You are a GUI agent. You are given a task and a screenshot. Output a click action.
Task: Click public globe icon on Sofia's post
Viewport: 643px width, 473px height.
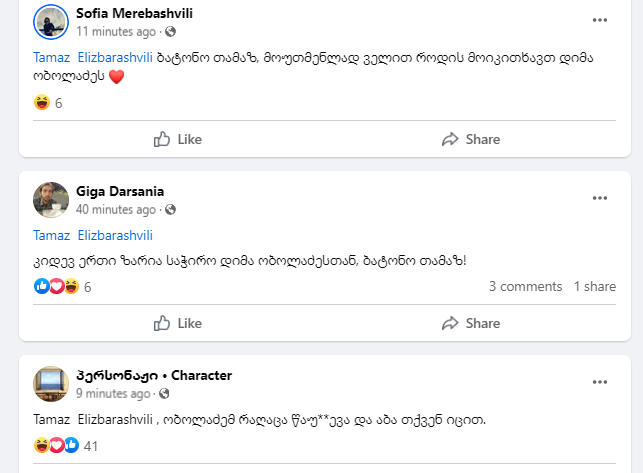point(158,31)
